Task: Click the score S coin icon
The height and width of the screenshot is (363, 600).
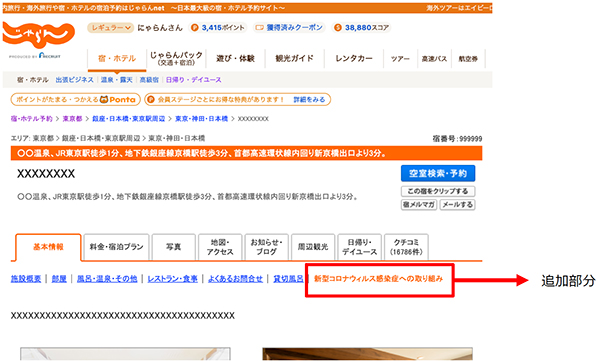Action: point(338,28)
